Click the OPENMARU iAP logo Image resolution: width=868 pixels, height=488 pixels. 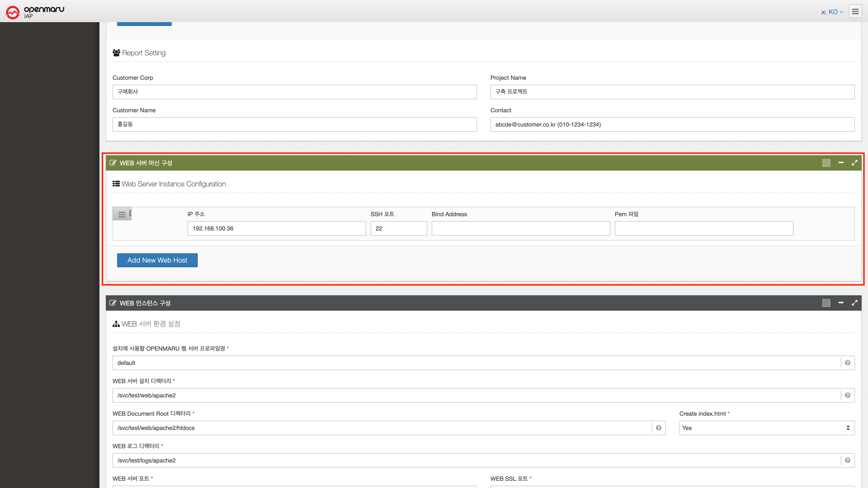35,12
